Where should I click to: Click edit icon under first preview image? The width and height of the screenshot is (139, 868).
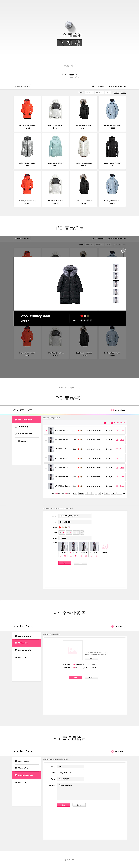[61, 556]
